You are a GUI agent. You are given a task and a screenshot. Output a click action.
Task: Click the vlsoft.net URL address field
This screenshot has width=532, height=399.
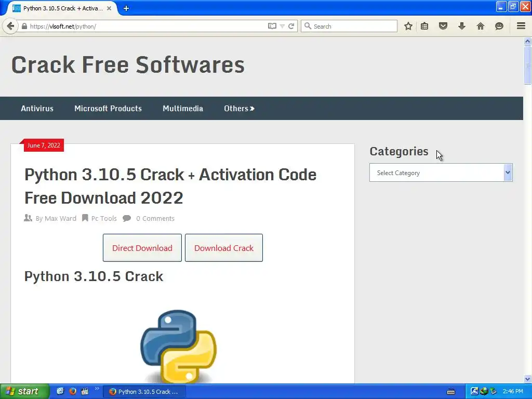click(x=146, y=26)
